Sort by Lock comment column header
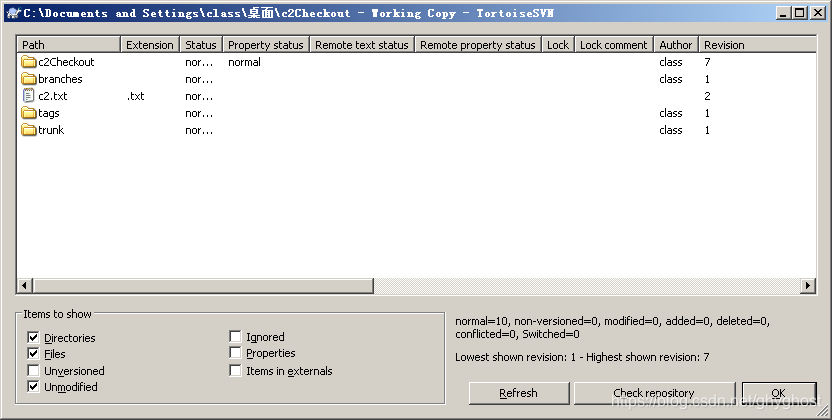This screenshot has width=832, height=420. [x=614, y=45]
